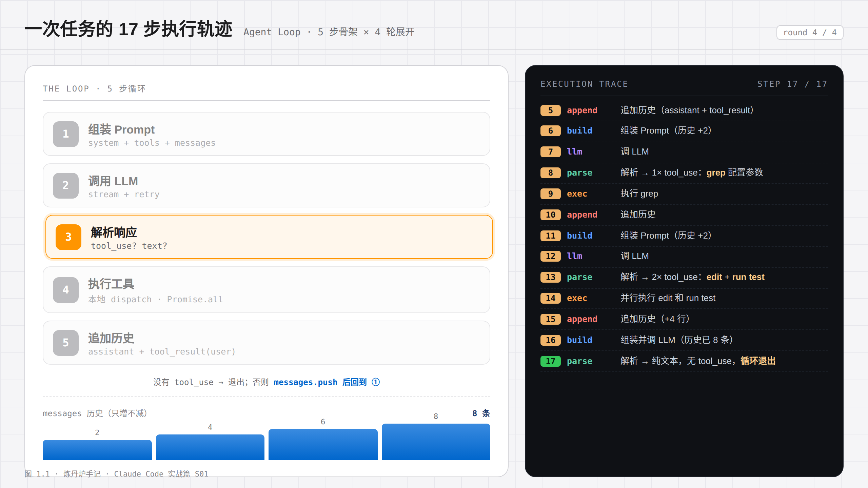Click the EXECUTION TRACE panel header

[x=584, y=84]
